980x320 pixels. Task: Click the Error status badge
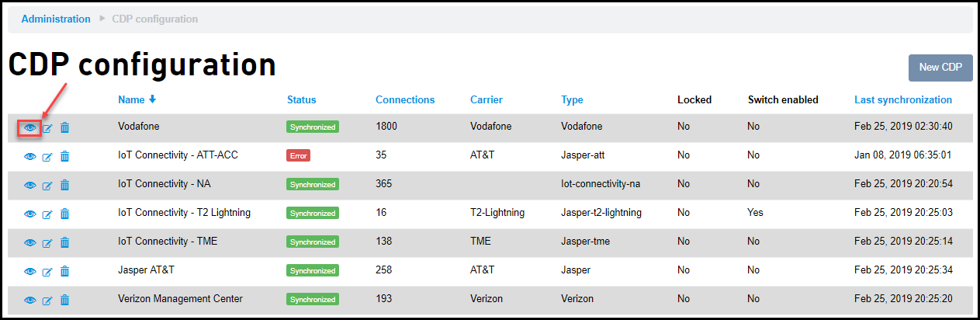[x=298, y=155]
